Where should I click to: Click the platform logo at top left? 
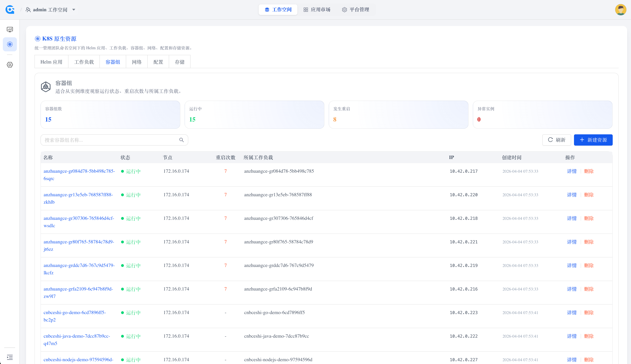point(10,10)
